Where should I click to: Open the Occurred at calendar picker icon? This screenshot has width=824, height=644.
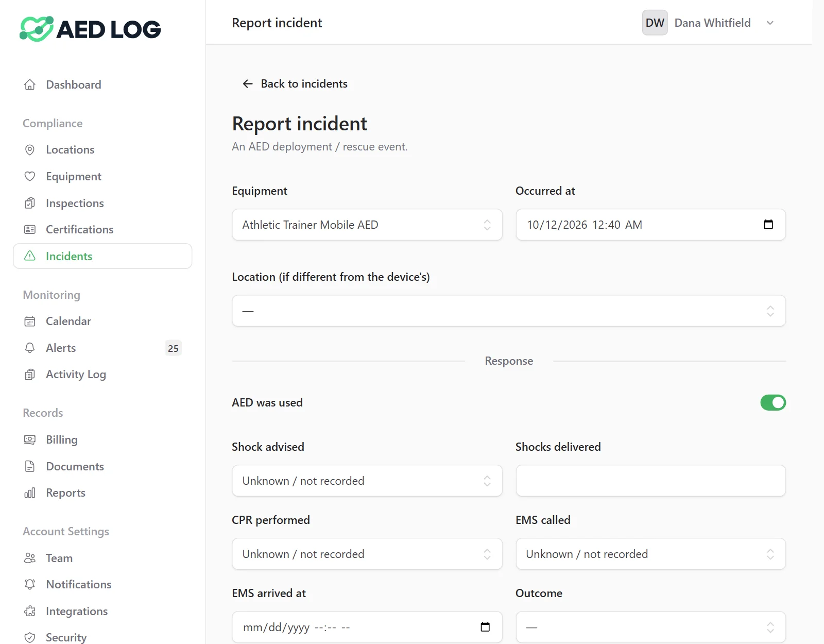(768, 224)
